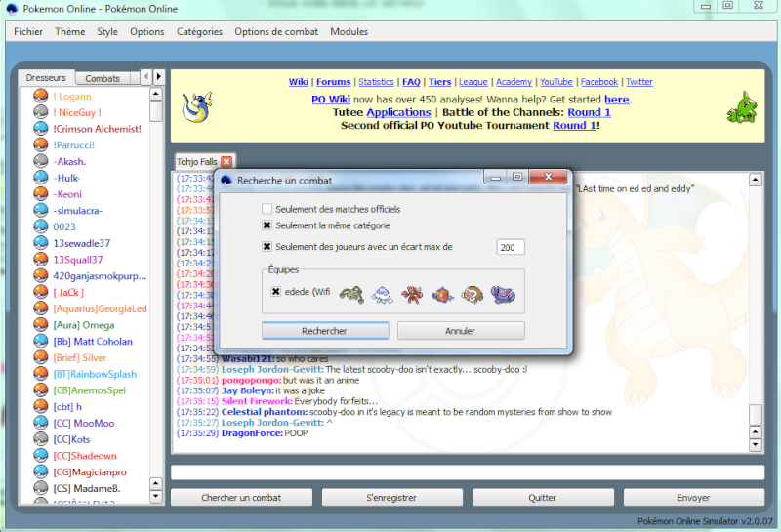Click the grey pokeball icon beside -Akash.
Image resolution: width=781 pixels, height=532 pixels.
40,161
